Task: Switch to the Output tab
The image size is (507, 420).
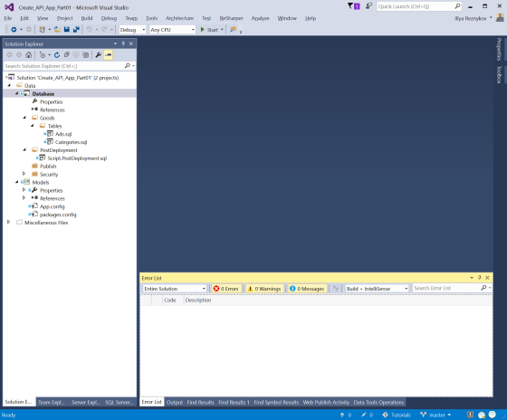Action: click(175, 402)
